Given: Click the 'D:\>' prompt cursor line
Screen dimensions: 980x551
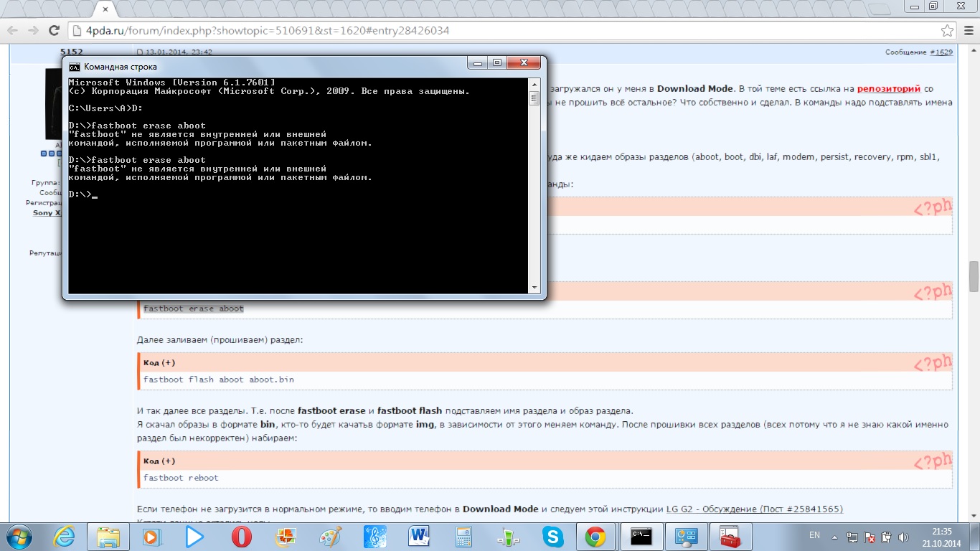Looking at the screenshot, I should [83, 194].
